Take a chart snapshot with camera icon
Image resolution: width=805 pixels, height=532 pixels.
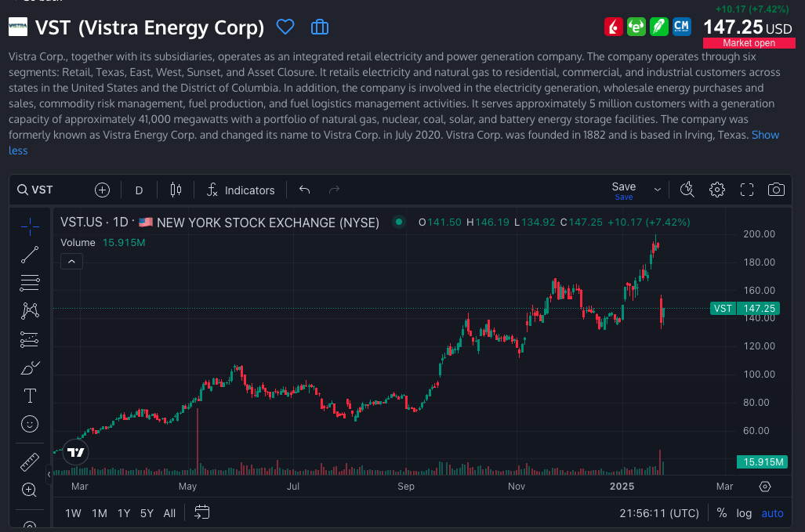pyautogui.click(x=776, y=190)
